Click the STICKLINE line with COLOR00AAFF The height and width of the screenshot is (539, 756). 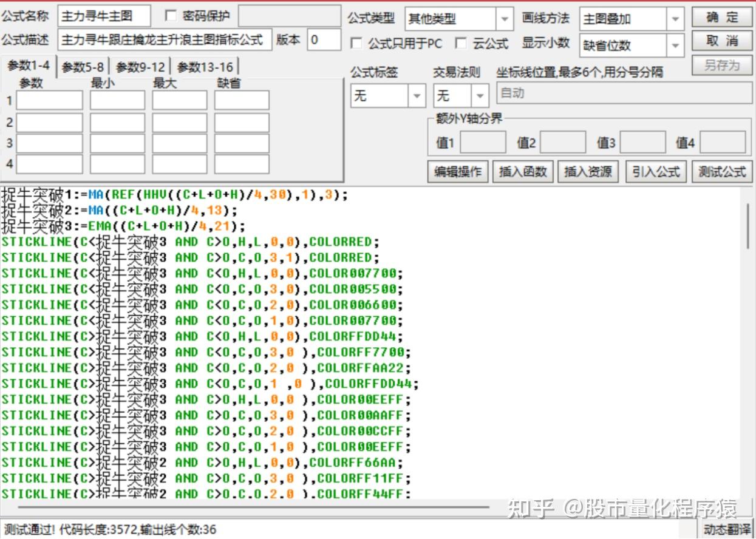(x=206, y=416)
